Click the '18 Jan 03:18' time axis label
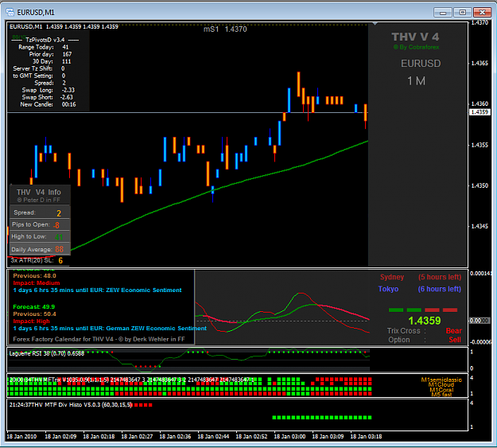 (x=366, y=437)
